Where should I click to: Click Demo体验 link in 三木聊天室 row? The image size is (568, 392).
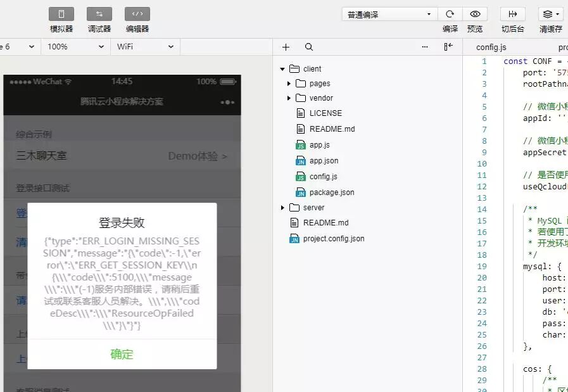pyautogui.click(x=198, y=156)
